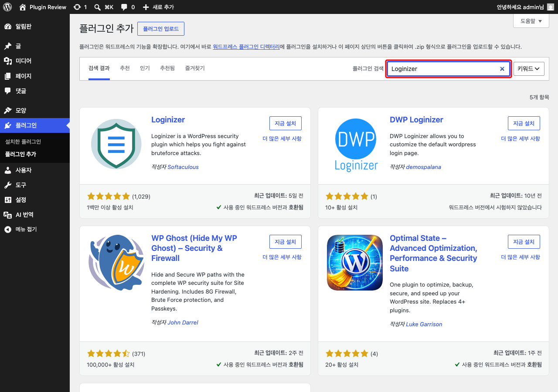Open 플러그인 추가 submenu item

20,154
